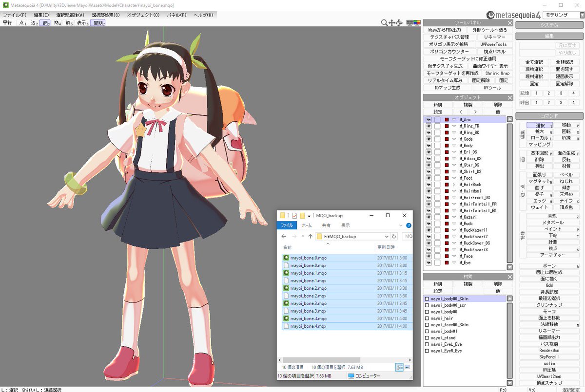Click Back arrow in MQO_backup Explorer window
585x392 pixels.
pyautogui.click(x=284, y=236)
